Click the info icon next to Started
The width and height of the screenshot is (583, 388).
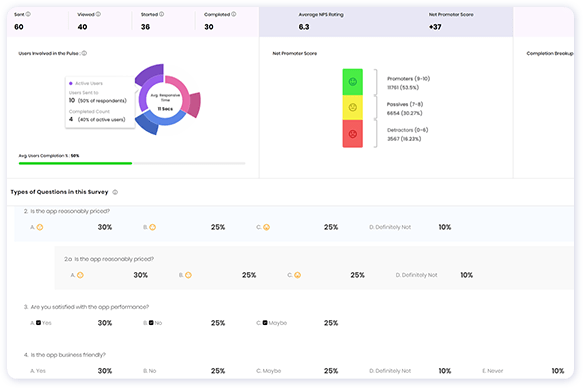(x=161, y=14)
